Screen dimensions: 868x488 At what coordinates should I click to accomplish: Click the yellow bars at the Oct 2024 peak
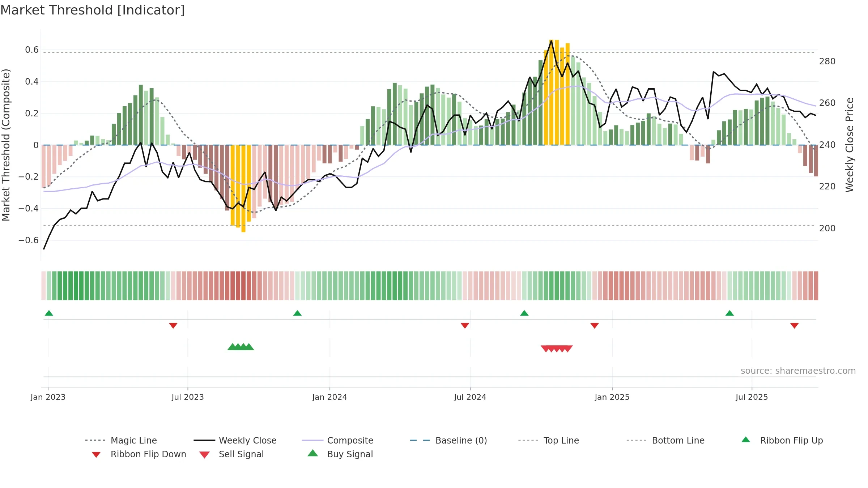[557, 93]
